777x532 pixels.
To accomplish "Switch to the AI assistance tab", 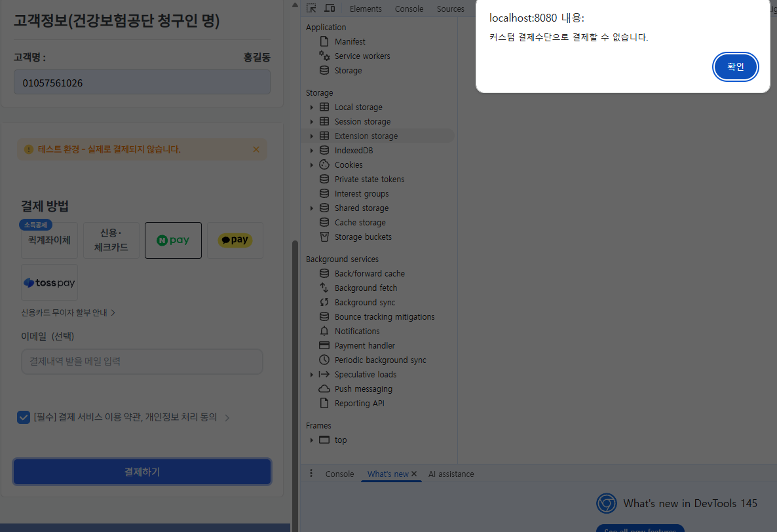I will (451, 474).
